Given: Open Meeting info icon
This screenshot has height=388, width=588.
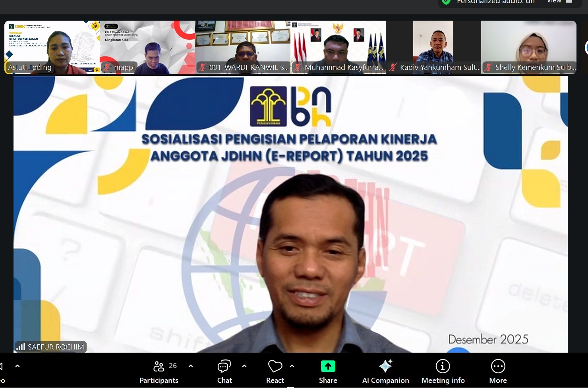Looking at the screenshot, I should click(x=443, y=366).
